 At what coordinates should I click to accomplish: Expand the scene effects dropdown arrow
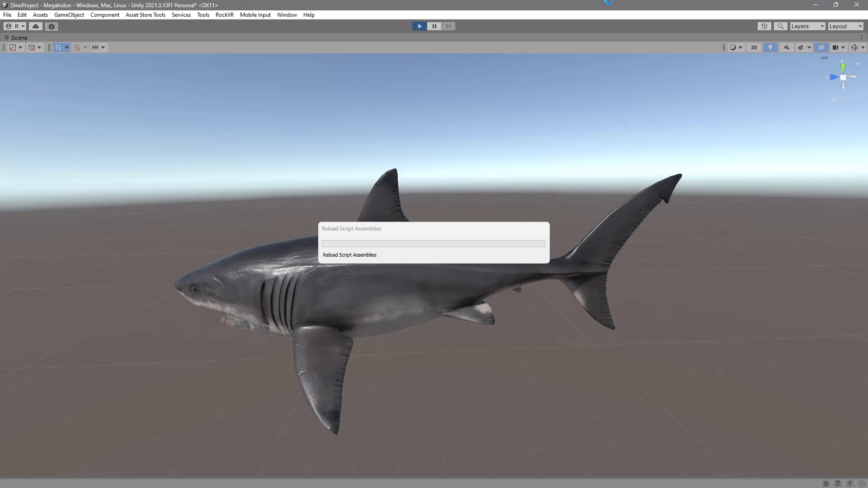pos(809,47)
